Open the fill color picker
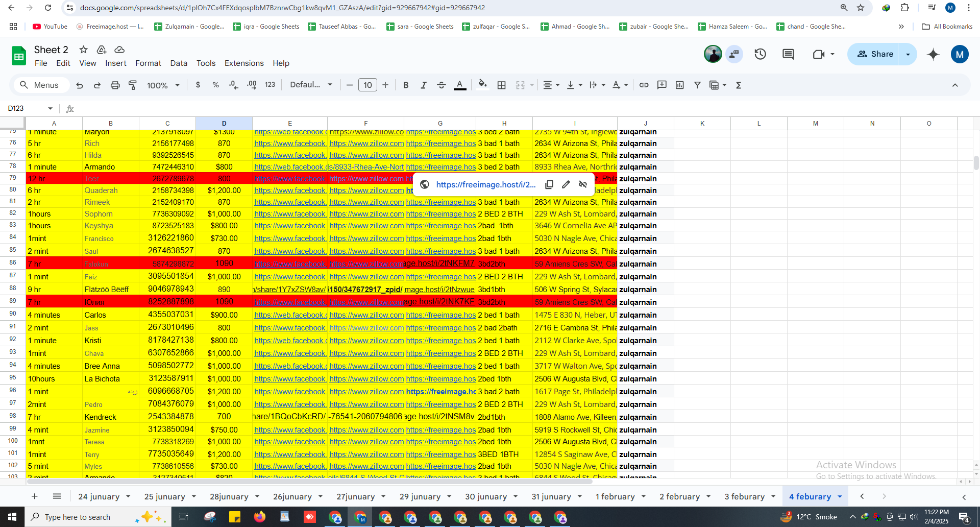 (x=482, y=85)
